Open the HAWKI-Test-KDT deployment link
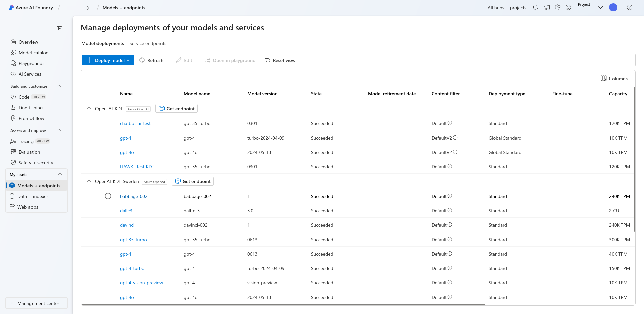The height and width of the screenshot is (314, 644). coord(137,167)
